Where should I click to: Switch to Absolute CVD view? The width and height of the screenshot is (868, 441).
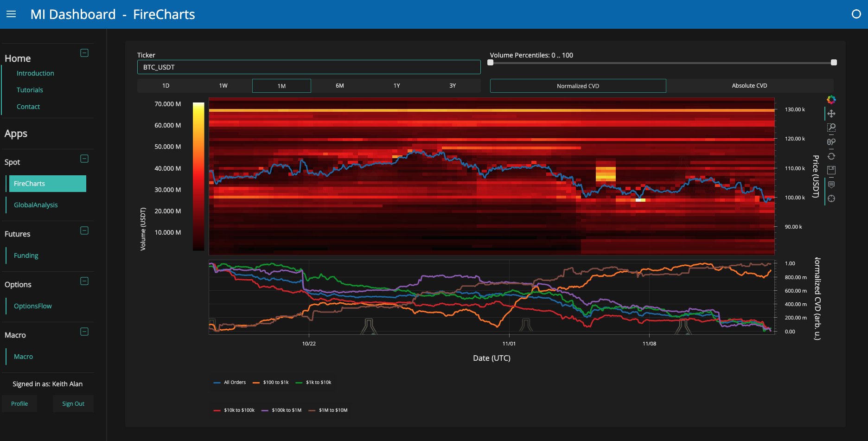[749, 86]
